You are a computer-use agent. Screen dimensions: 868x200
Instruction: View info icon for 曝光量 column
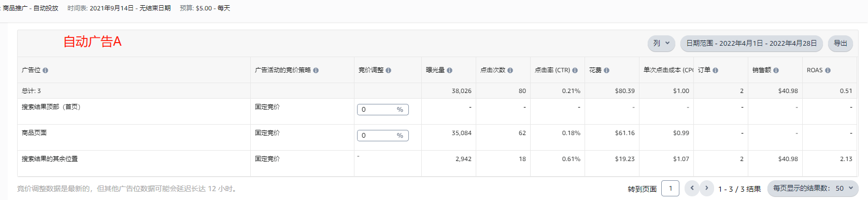[449, 70]
